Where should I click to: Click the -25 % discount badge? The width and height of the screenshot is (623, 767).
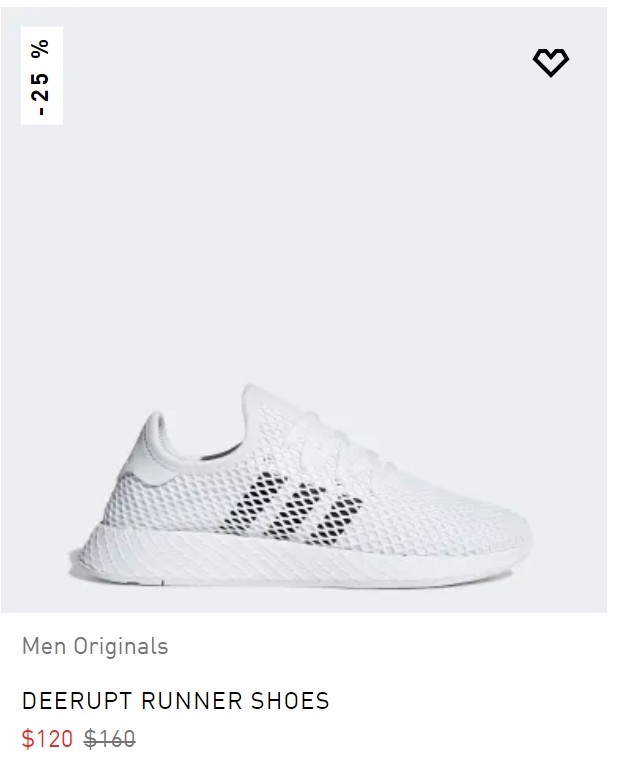coord(42,76)
